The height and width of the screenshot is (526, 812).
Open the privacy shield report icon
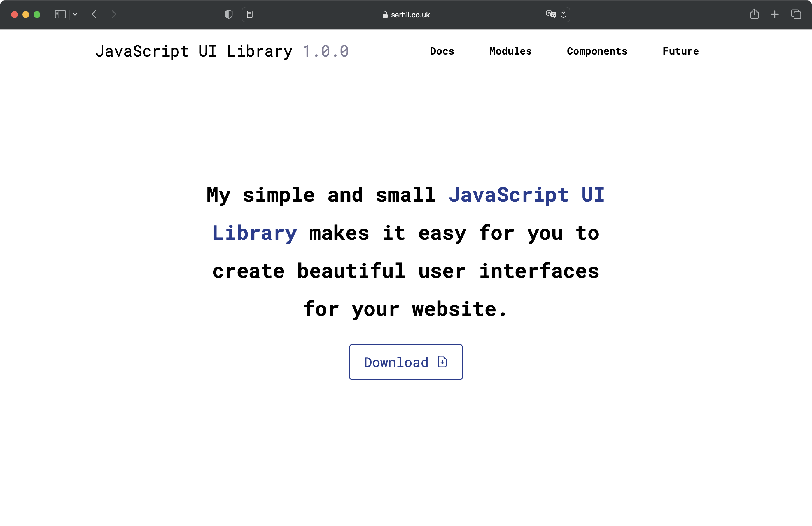[x=228, y=14]
